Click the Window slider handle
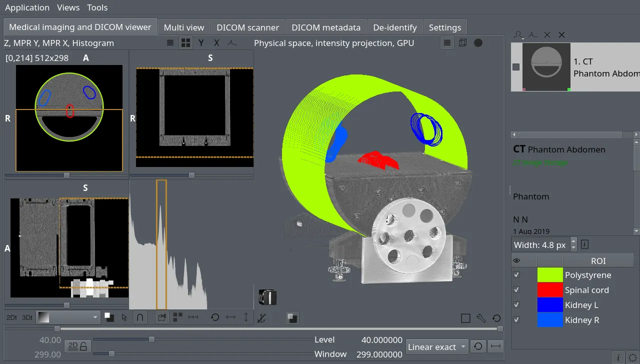This screenshot has height=364, width=640. [x=111, y=354]
